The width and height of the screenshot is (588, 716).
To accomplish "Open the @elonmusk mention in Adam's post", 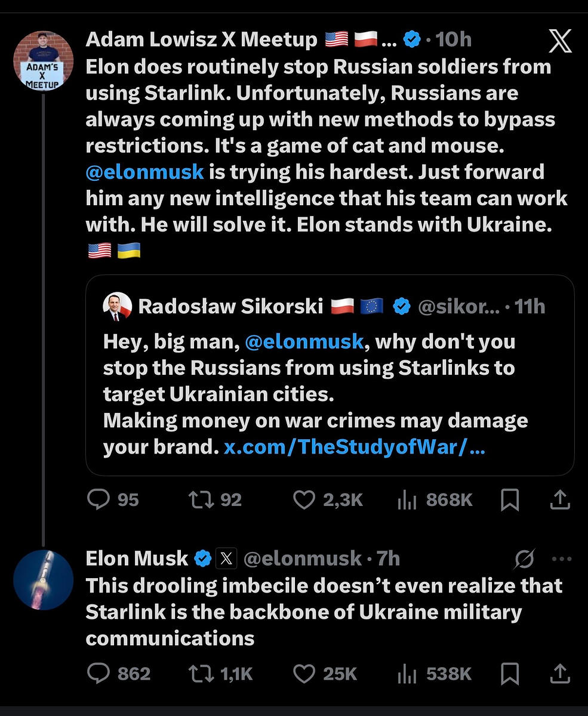I will (x=145, y=172).
